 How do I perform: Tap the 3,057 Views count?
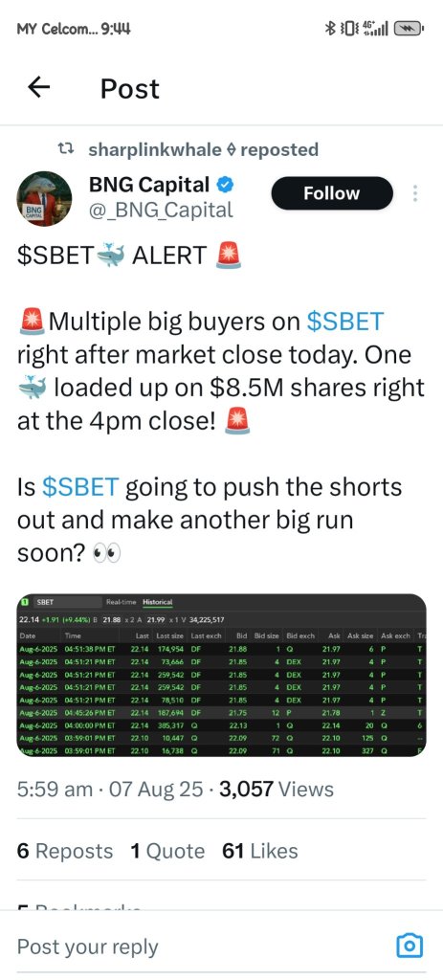point(277,789)
